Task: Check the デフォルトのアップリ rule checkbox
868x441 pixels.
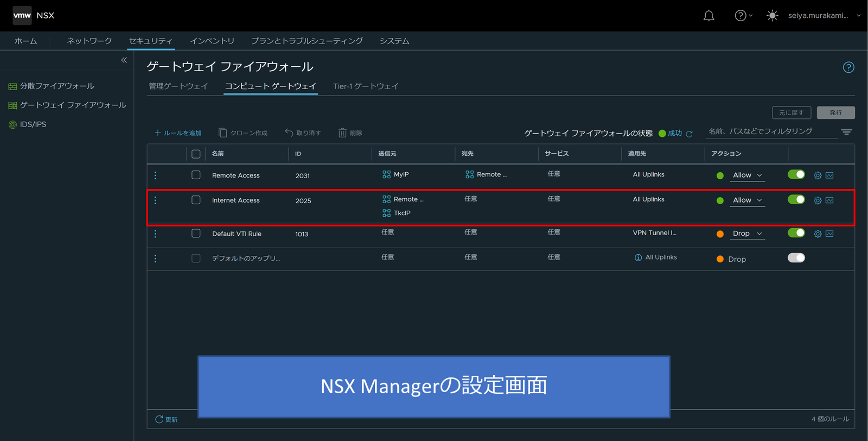Action: click(x=196, y=258)
